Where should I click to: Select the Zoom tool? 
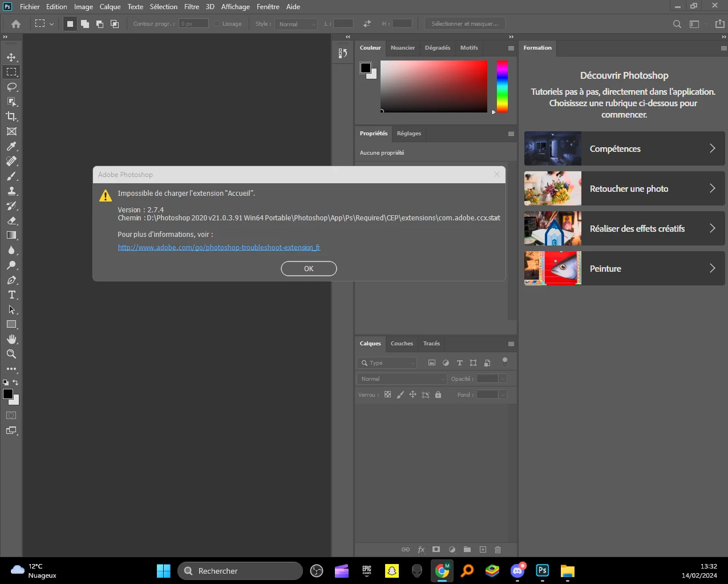point(11,354)
